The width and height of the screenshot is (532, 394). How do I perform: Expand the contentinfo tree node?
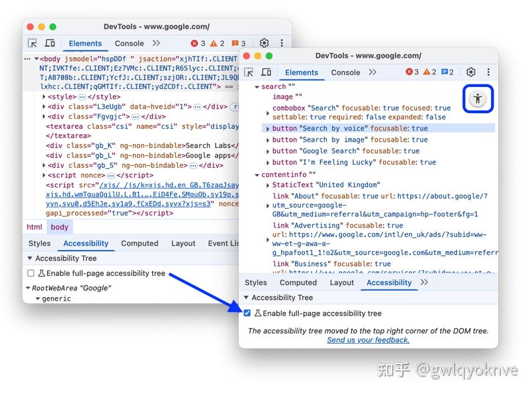coord(257,174)
